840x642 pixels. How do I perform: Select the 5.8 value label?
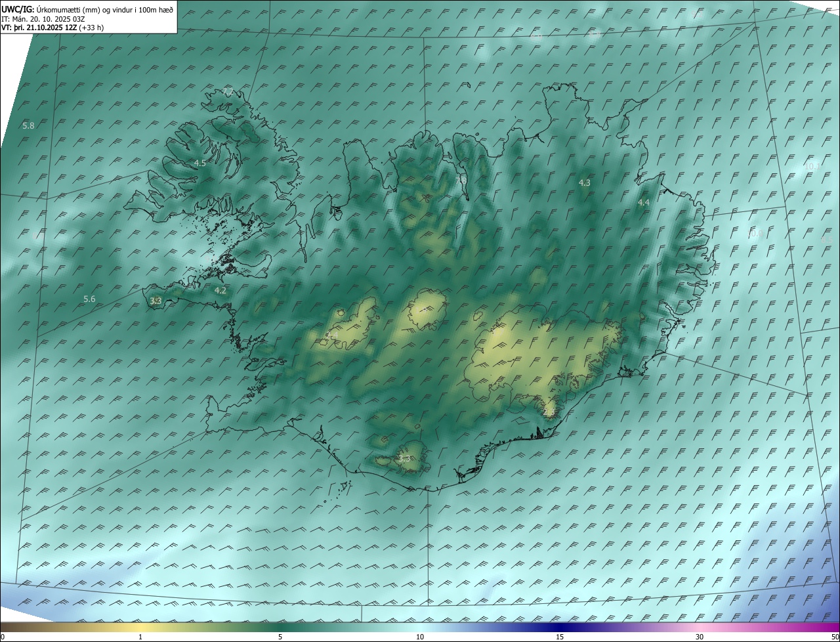click(28, 125)
